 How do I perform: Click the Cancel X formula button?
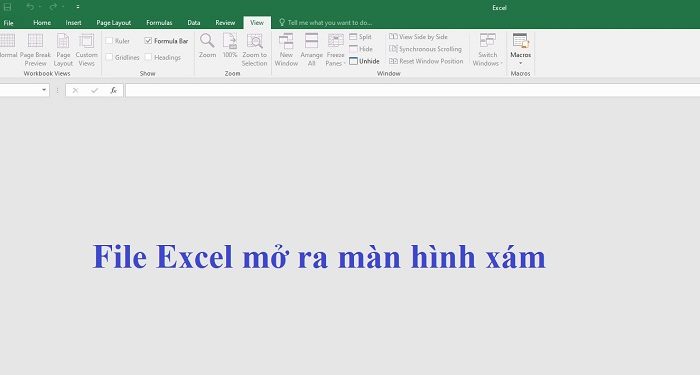(x=75, y=91)
